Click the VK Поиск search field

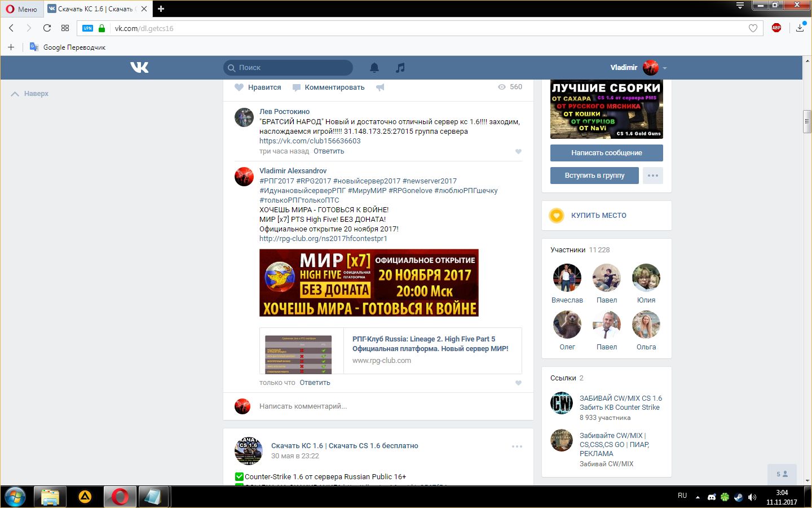coord(288,68)
